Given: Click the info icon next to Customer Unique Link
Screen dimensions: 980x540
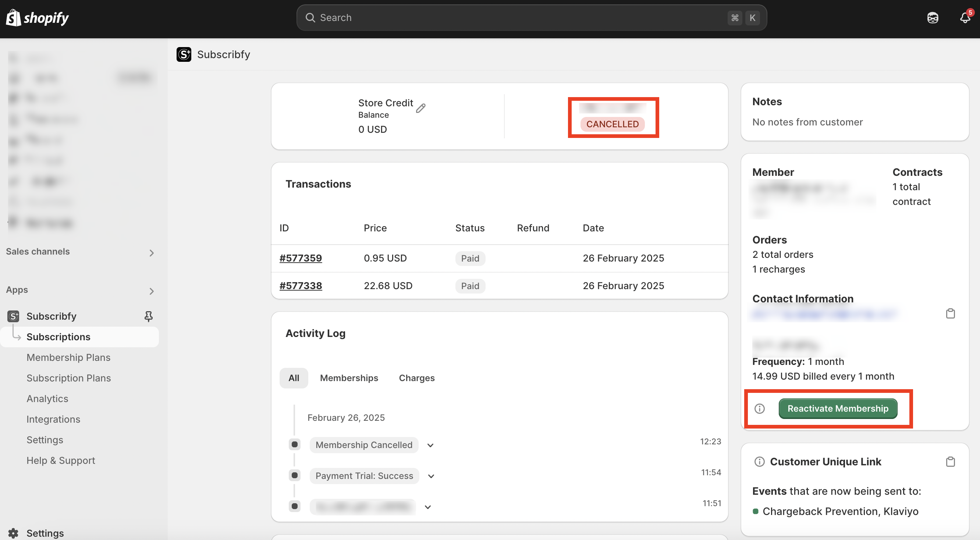Looking at the screenshot, I should (x=759, y=462).
